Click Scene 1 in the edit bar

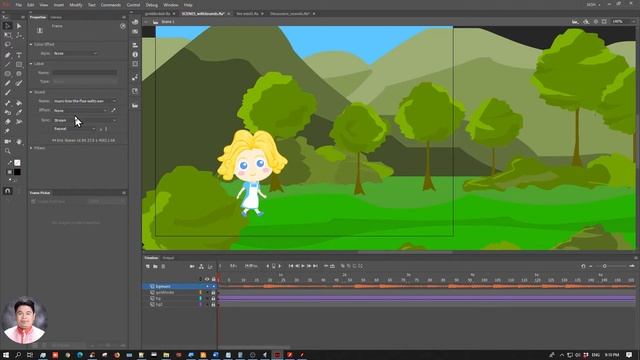click(x=168, y=22)
